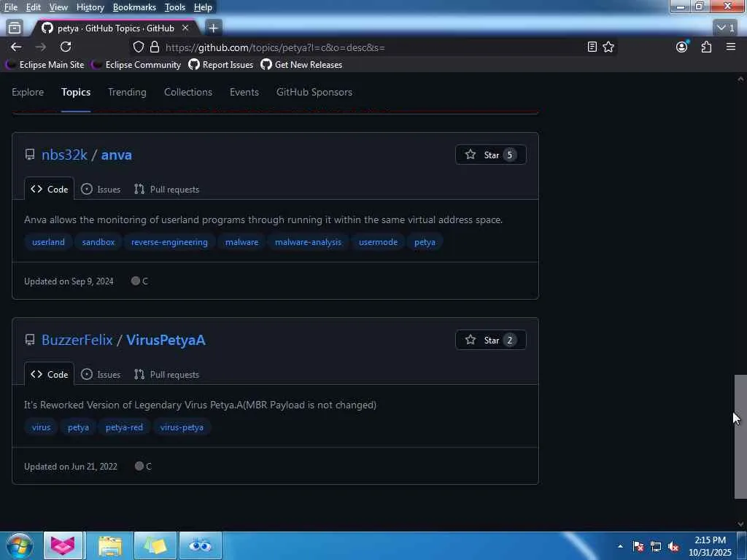
Task: Open the file explorer taskbar icon
Action: [x=111, y=545]
